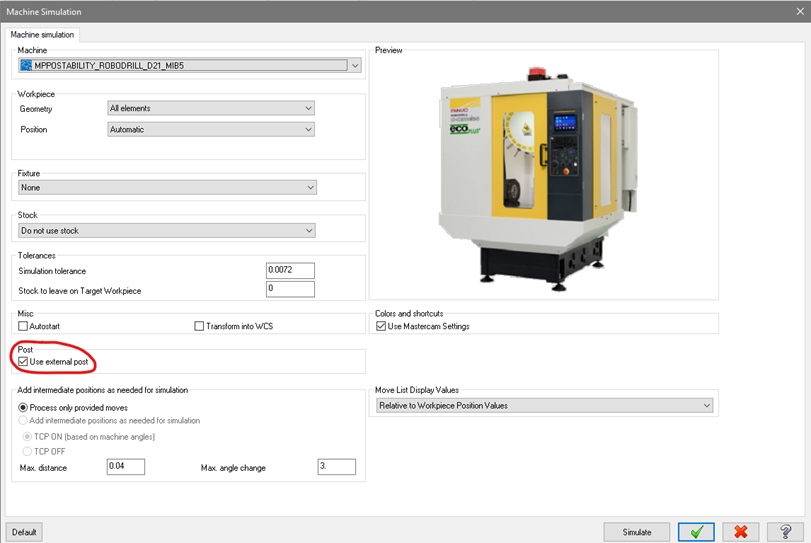The image size is (811, 543).
Task: Click the green checkmark OK button
Action: pos(695,532)
